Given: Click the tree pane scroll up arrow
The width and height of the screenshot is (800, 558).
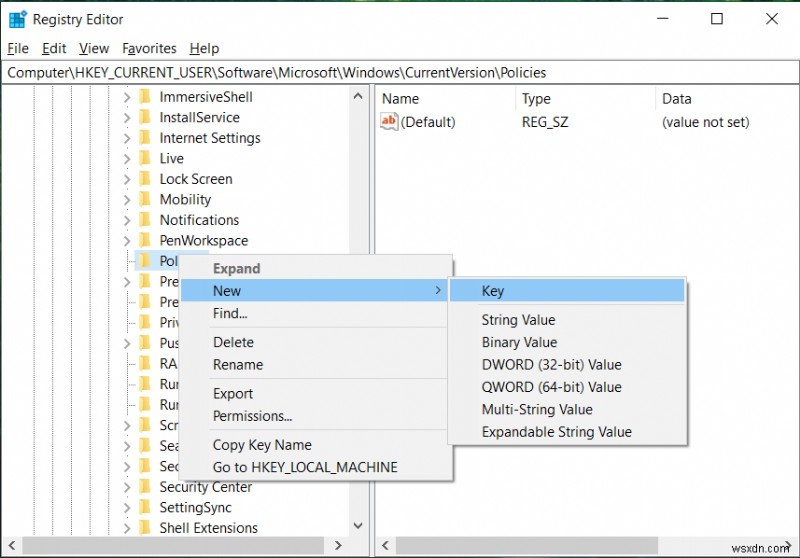Looking at the screenshot, I should tap(358, 96).
